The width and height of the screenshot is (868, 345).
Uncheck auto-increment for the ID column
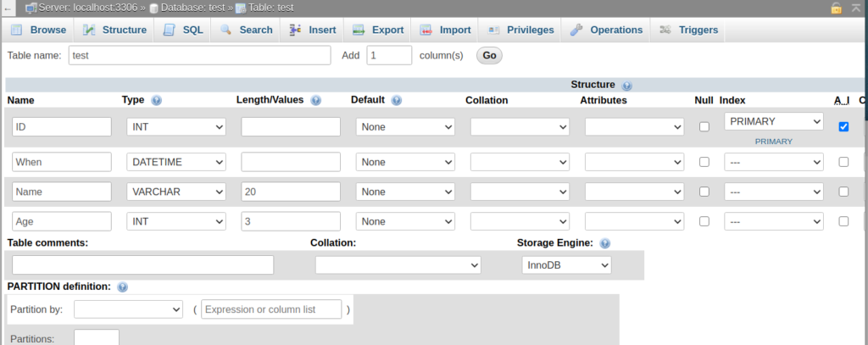[x=843, y=126]
